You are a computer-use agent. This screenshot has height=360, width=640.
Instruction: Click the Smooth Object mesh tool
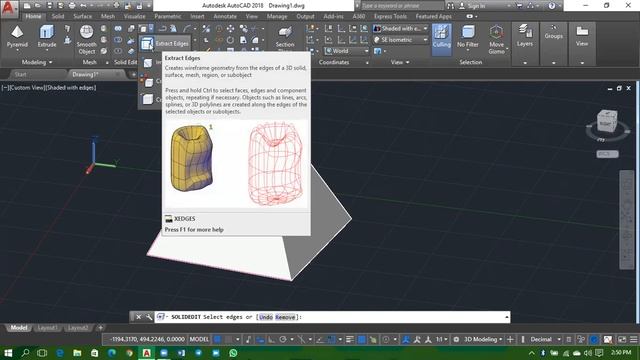(x=87, y=39)
